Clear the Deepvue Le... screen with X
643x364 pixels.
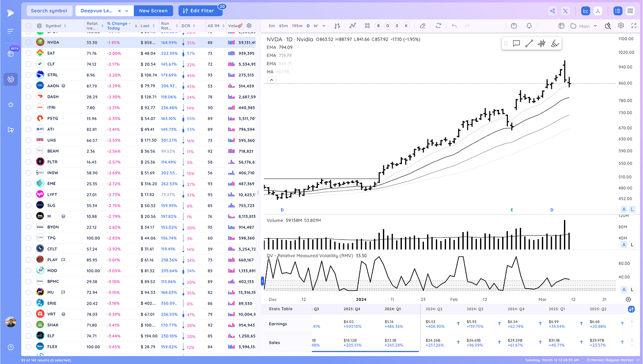(120, 11)
